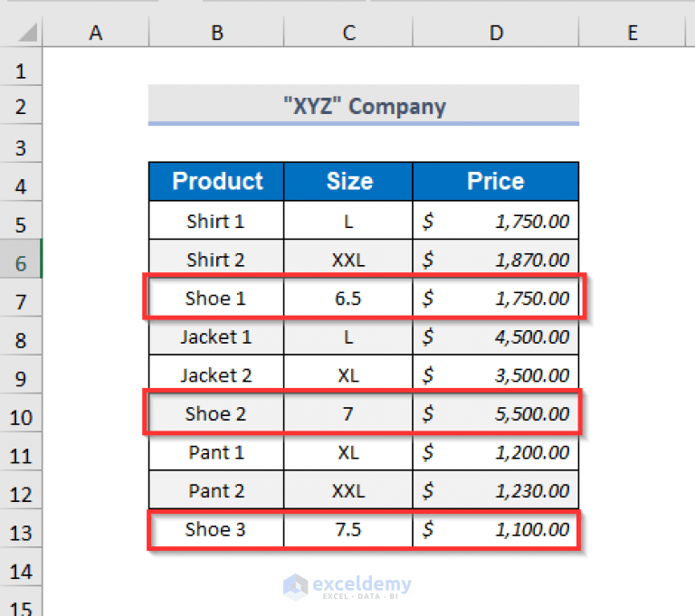Select the Pant 1 cell

click(216, 451)
